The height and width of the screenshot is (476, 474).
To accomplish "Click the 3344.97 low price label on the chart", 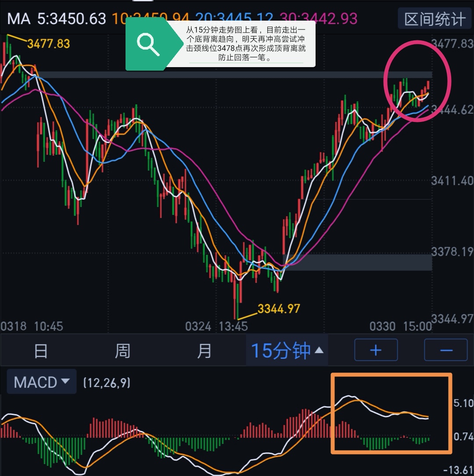I will point(279,309).
